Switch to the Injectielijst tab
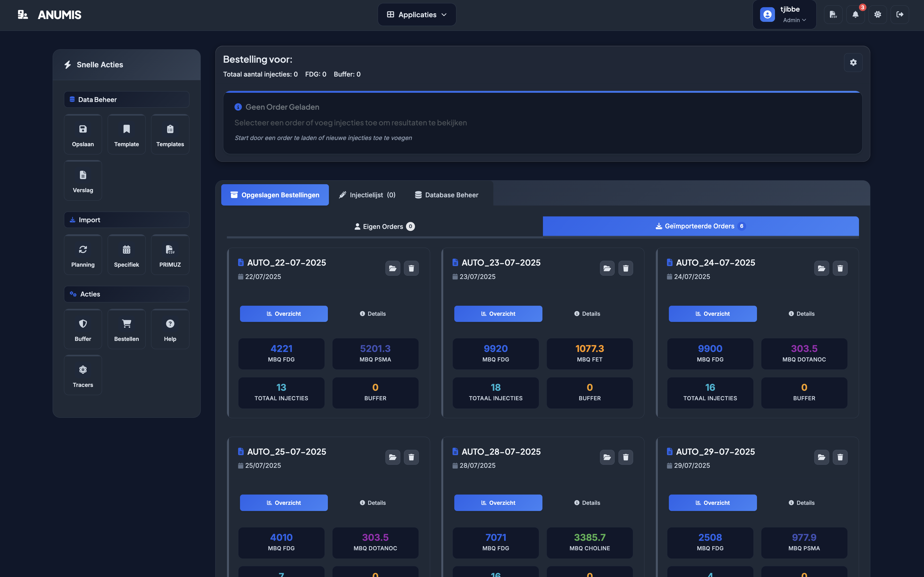The height and width of the screenshot is (577, 924). [x=367, y=195]
